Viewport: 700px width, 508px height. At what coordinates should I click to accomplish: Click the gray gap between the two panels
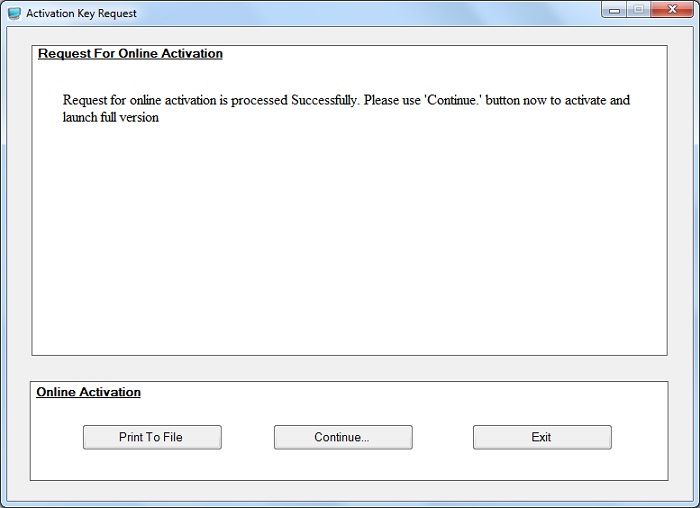click(349, 368)
